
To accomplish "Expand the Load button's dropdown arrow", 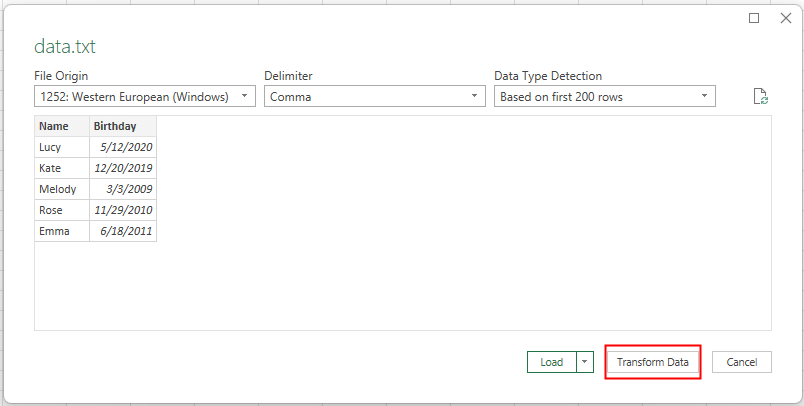I will (586, 362).
